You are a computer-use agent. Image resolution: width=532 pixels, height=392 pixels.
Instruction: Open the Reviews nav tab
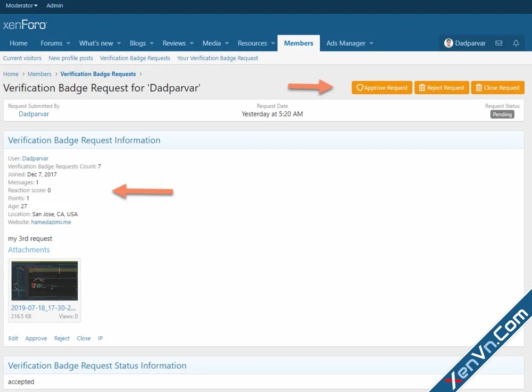click(174, 43)
